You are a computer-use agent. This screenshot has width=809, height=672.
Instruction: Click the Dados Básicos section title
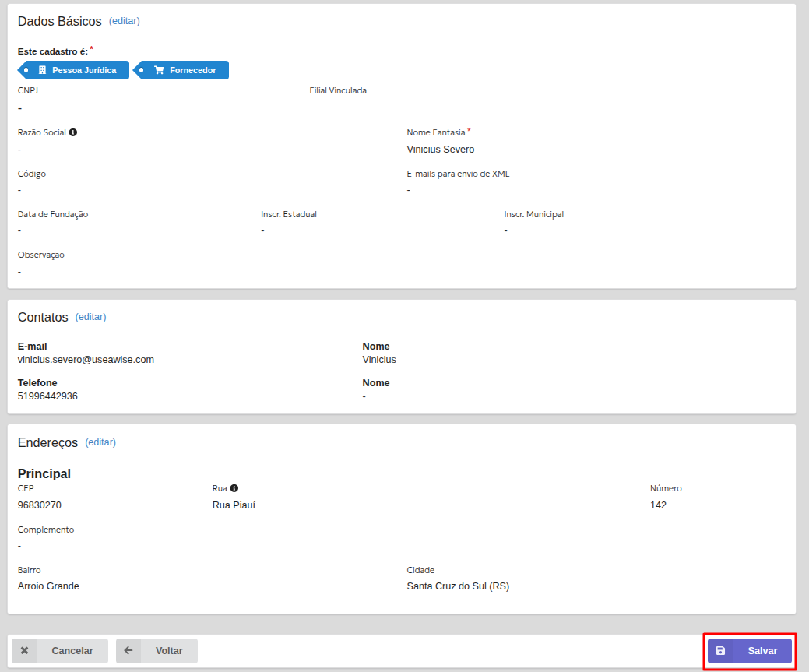pyautogui.click(x=60, y=21)
